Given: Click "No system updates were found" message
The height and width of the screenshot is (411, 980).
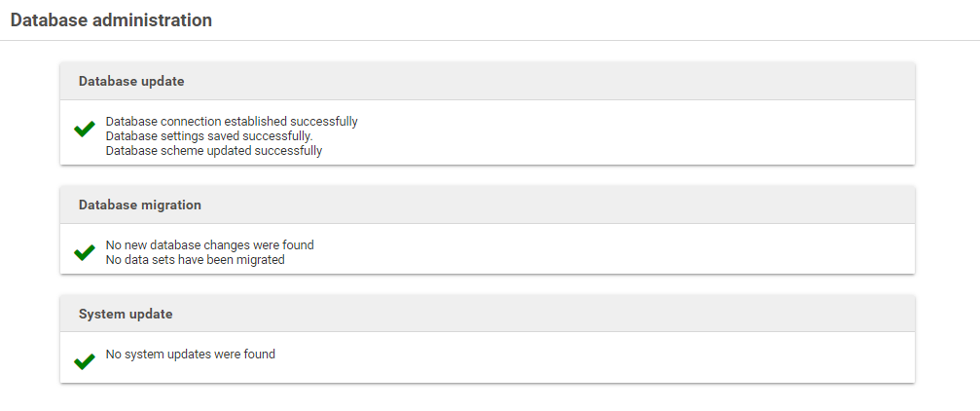Looking at the screenshot, I should [x=190, y=355].
